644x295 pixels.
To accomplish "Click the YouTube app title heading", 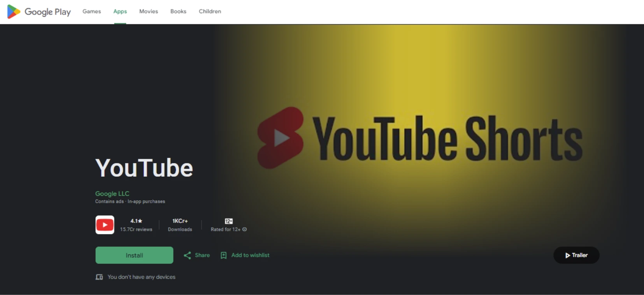I will pyautogui.click(x=144, y=168).
